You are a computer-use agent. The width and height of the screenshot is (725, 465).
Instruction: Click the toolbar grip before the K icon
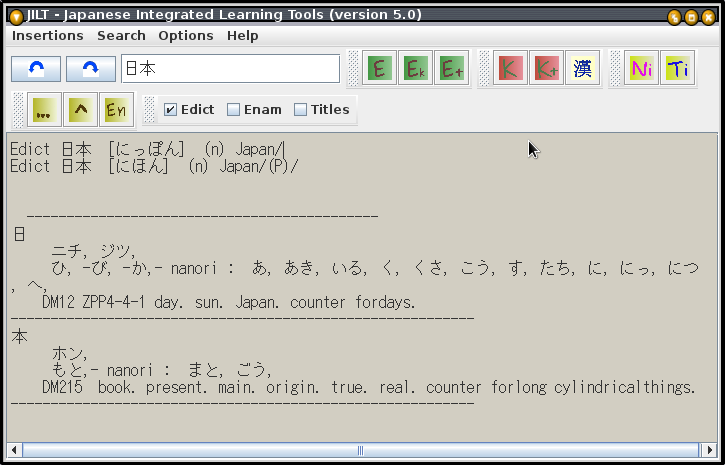click(x=484, y=68)
